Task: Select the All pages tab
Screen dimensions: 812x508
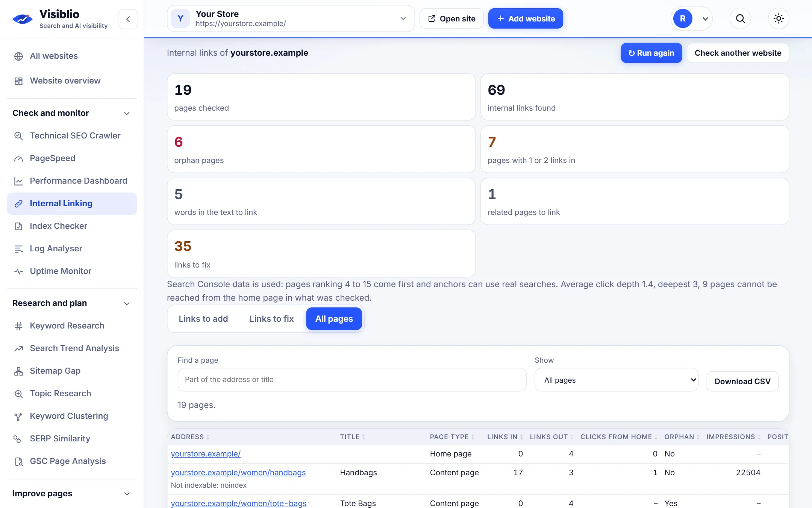Action: 334,319
